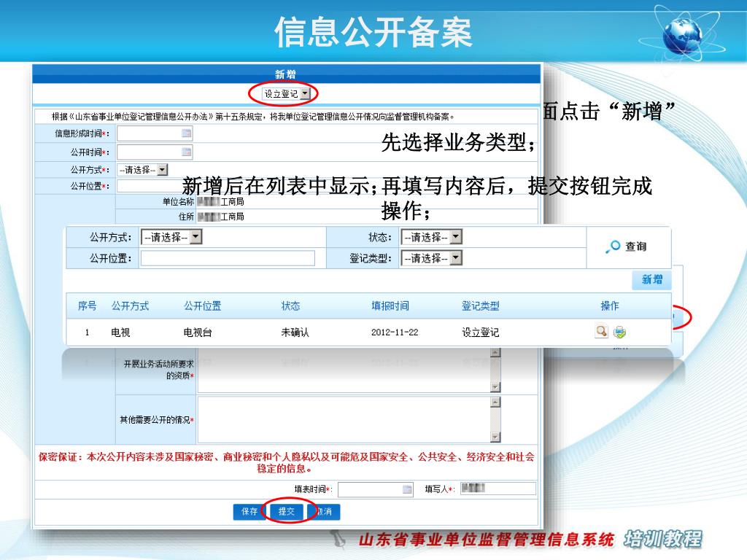Click scroll-up arrow of 其他需要公开的情况 textarea

point(495,402)
